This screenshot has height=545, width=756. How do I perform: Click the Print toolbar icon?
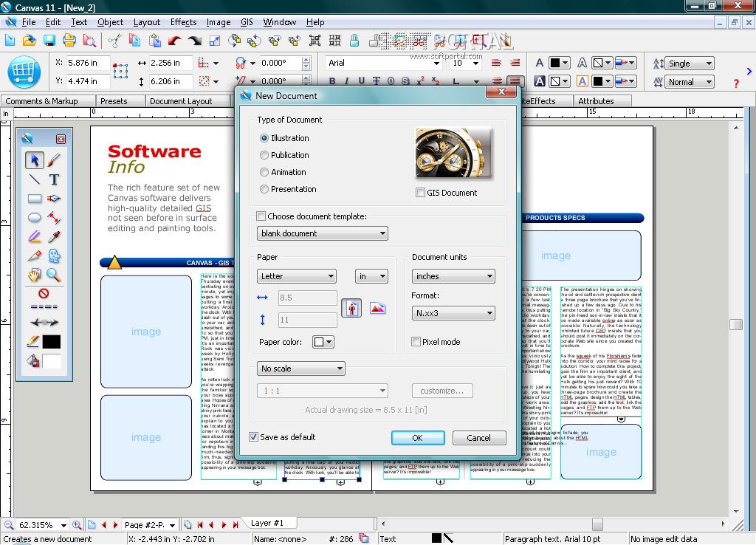coord(69,41)
